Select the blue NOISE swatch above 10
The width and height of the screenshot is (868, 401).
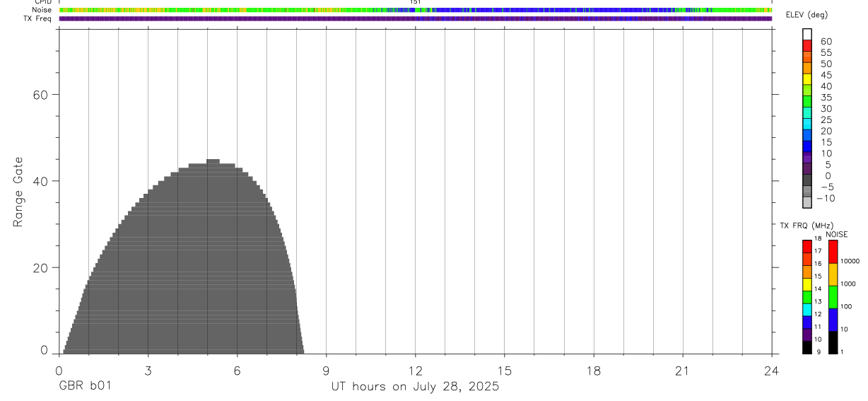pyautogui.click(x=833, y=320)
